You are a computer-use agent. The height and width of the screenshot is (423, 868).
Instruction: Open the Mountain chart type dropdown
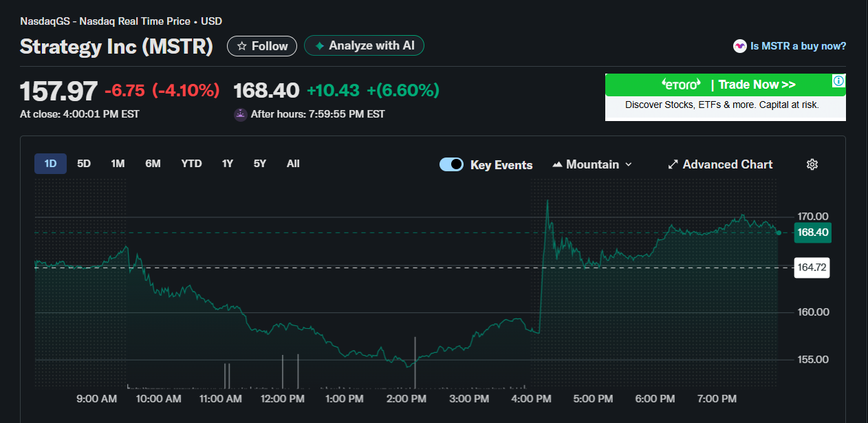coord(592,164)
